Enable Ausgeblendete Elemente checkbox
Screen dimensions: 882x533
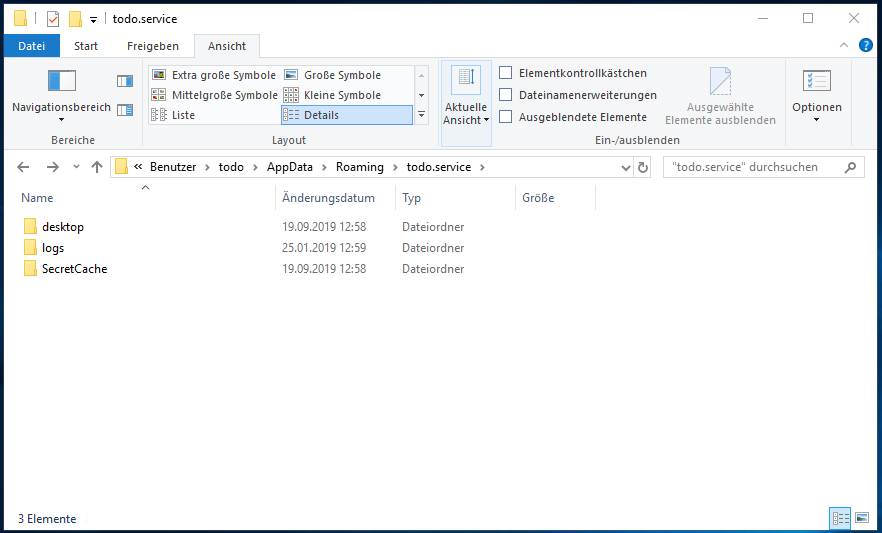[506, 116]
